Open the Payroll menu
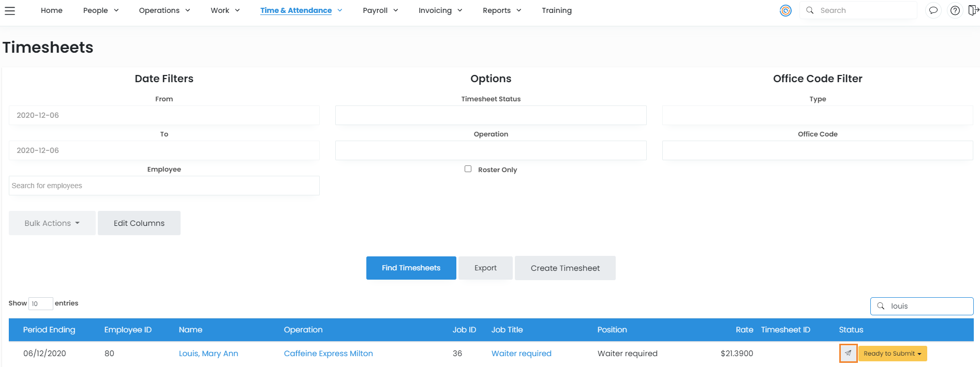The width and height of the screenshot is (980, 367). (380, 10)
